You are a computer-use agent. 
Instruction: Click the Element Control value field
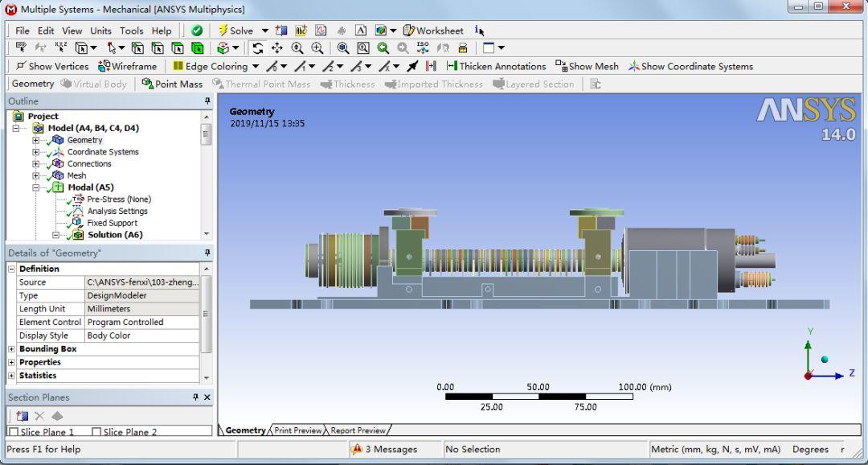pyautogui.click(x=141, y=322)
